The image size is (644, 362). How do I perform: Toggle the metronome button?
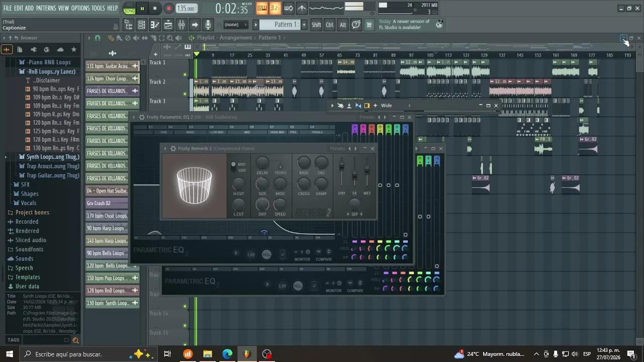(302, 8)
